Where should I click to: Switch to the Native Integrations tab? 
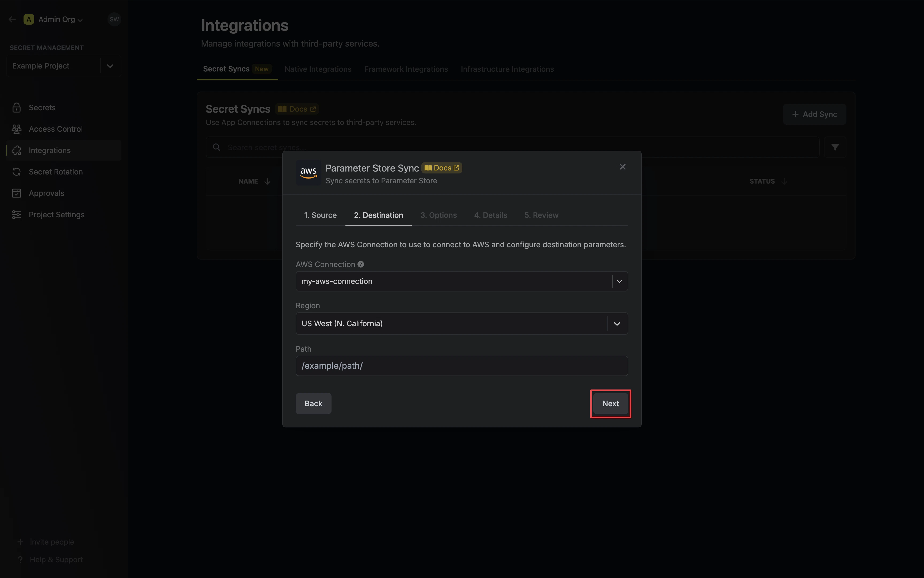click(x=318, y=69)
